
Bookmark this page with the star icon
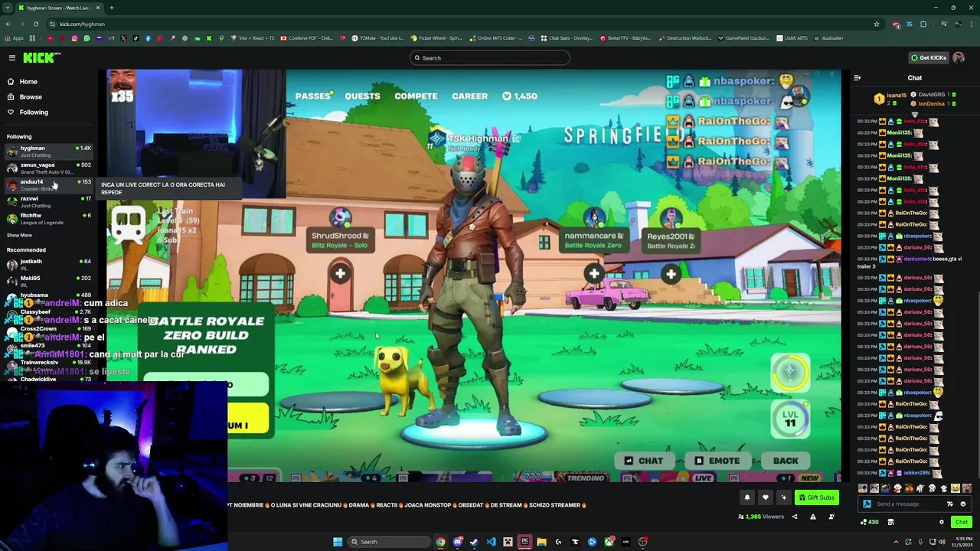tap(877, 24)
